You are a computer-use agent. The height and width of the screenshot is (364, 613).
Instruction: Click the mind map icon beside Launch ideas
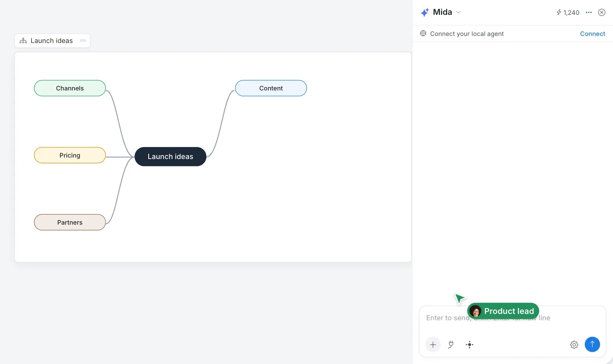pos(23,41)
